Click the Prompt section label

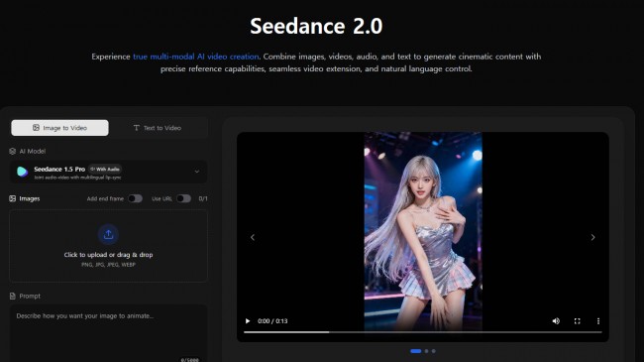[x=30, y=297]
